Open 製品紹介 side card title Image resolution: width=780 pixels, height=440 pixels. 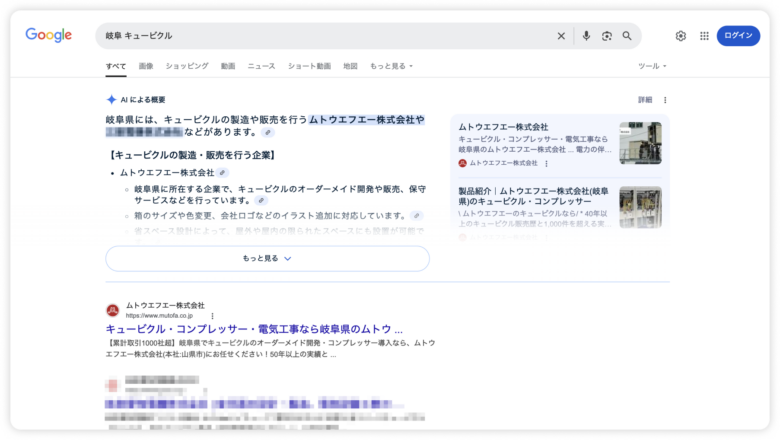point(533,196)
